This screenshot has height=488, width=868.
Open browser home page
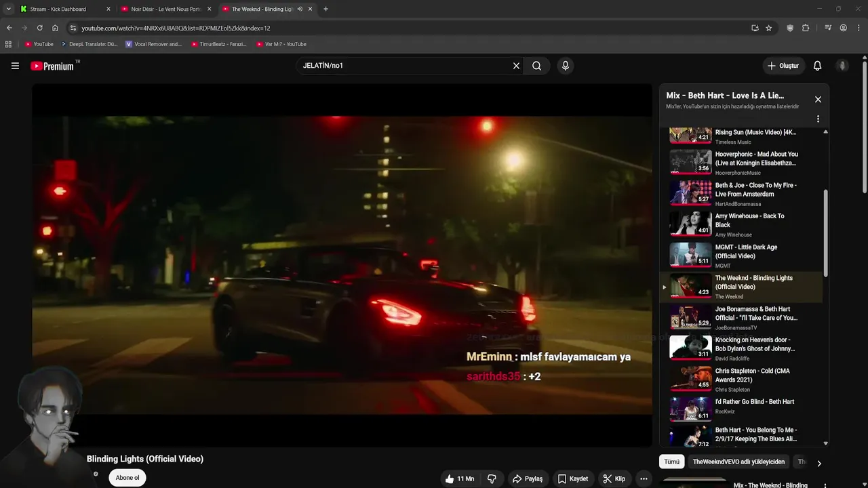click(x=55, y=28)
